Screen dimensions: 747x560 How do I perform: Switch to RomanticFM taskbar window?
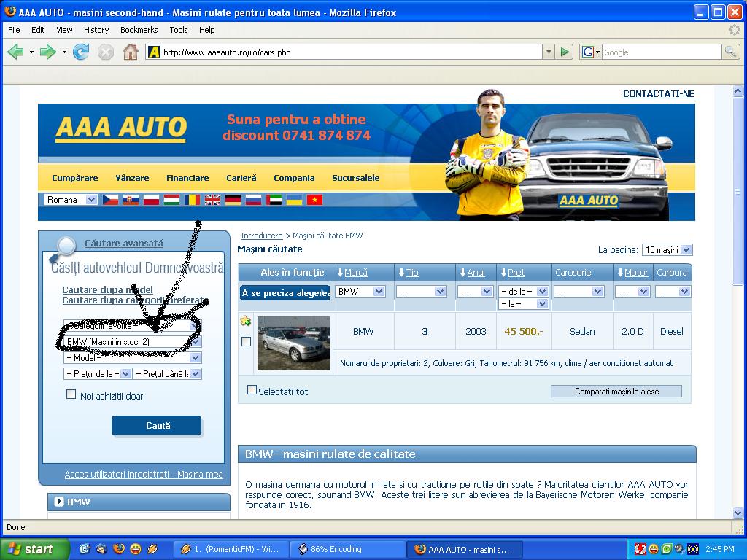[x=233, y=549]
